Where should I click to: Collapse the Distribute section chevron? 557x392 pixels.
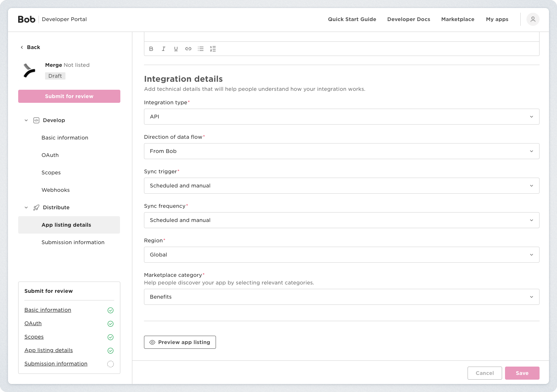coord(26,207)
